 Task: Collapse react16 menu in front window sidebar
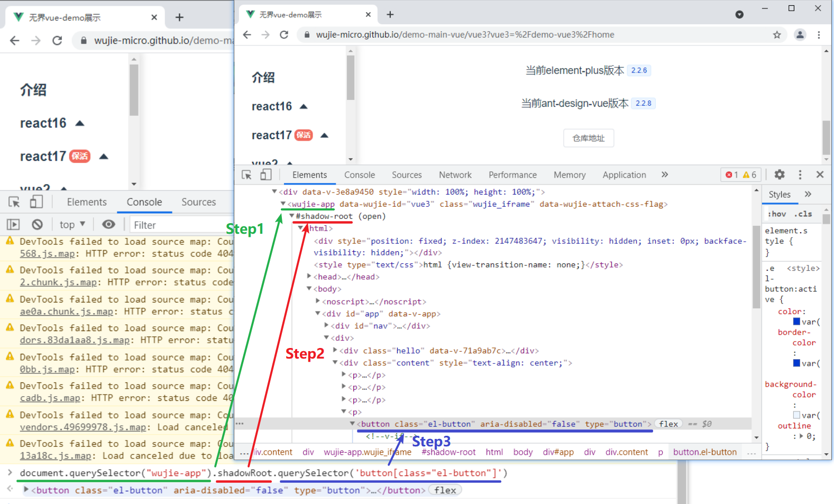coord(304,106)
